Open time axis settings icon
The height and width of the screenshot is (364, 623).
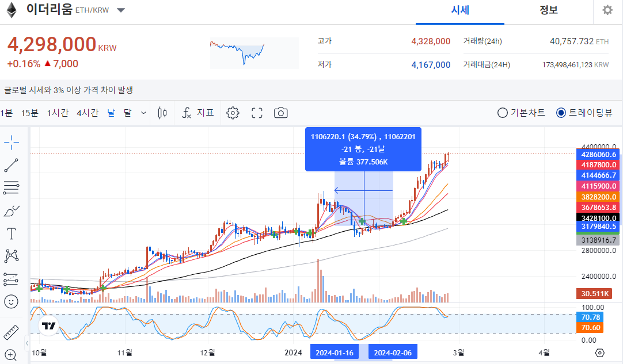pos(600,352)
